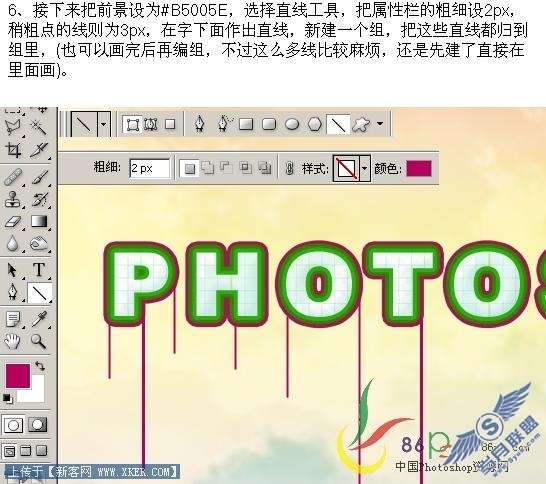Screen dimensions: 546x484
Task: Select the Slice tool
Action: pos(39,150)
